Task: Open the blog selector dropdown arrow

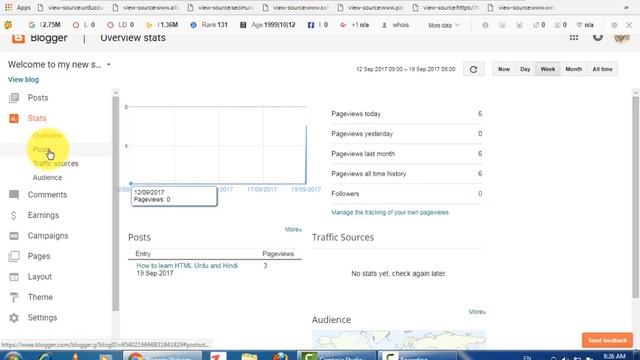Action: tap(109, 64)
